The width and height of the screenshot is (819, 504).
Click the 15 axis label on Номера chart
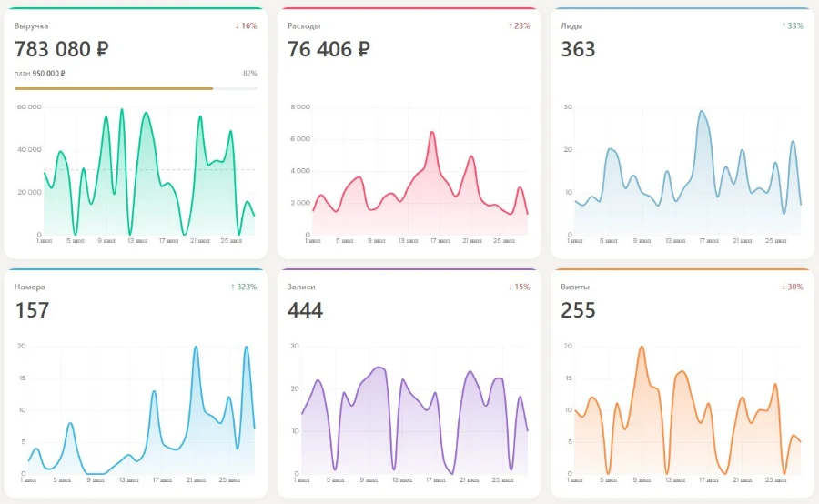tap(22, 378)
